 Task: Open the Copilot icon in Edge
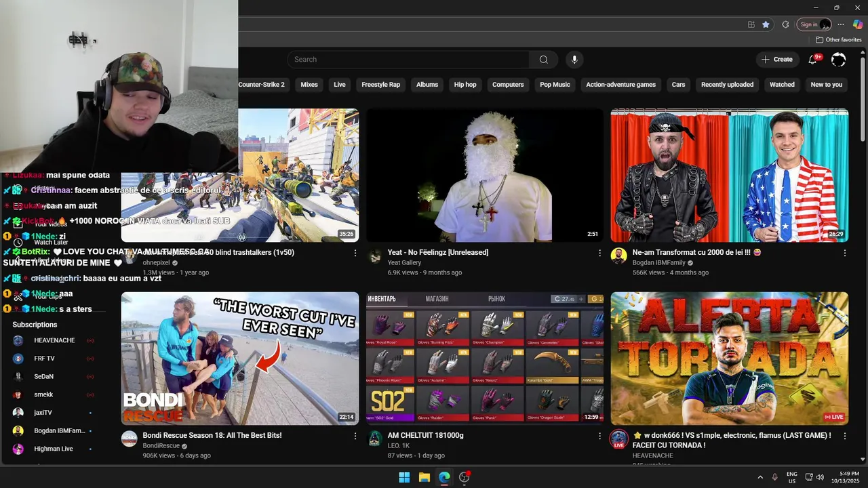click(858, 24)
